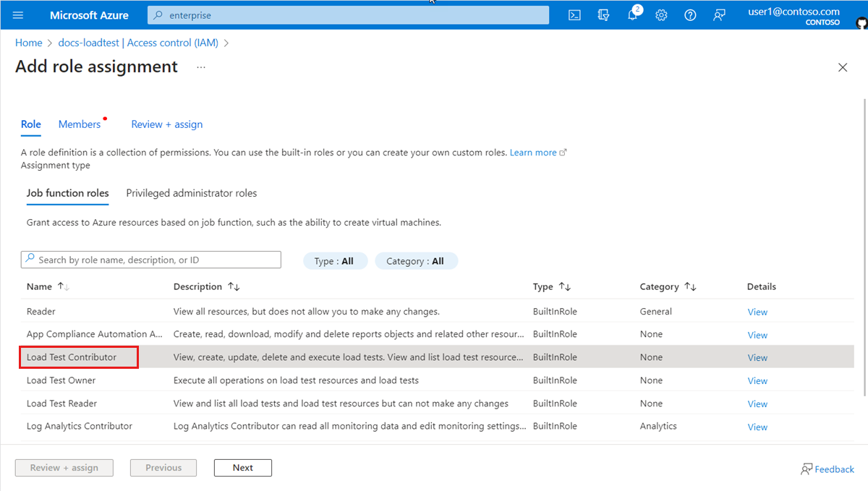Click the user1@contoso.com account avatar
Viewport: 868px width, 491px height.
point(860,22)
